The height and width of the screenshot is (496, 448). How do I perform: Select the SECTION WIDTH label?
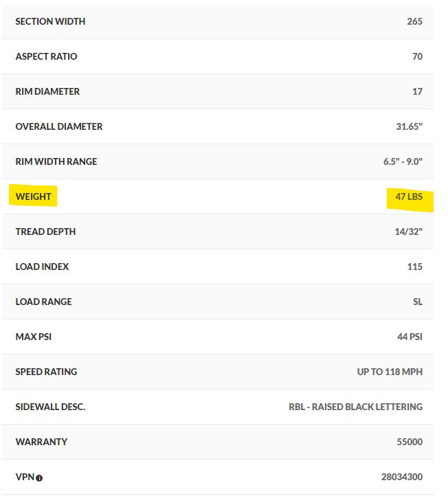(x=50, y=21)
